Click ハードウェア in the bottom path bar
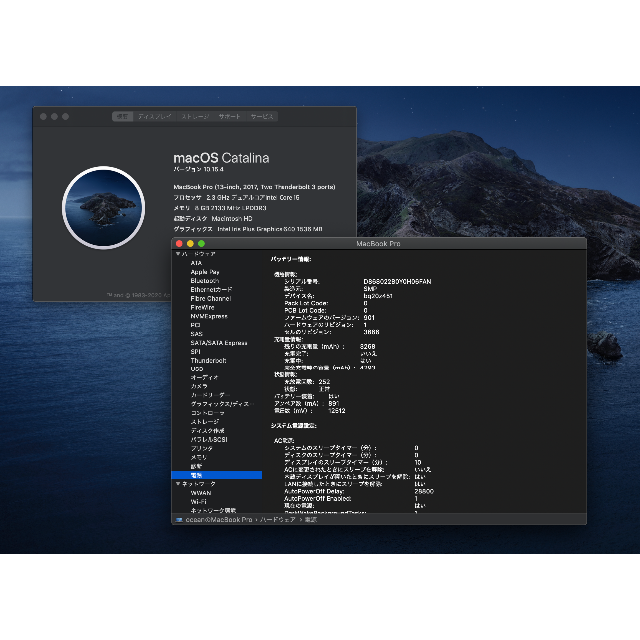This screenshot has width=640, height=640. [x=278, y=520]
